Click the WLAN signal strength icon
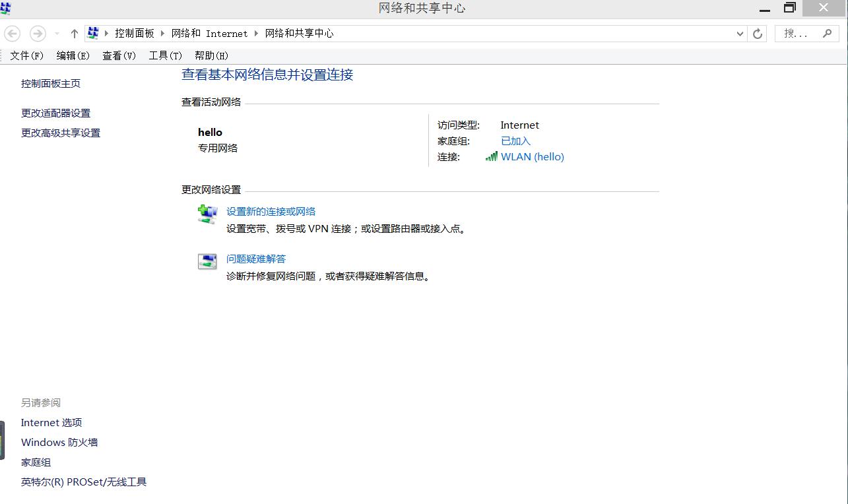Image resolution: width=848 pixels, height=504 pixels. click(492, 156)
